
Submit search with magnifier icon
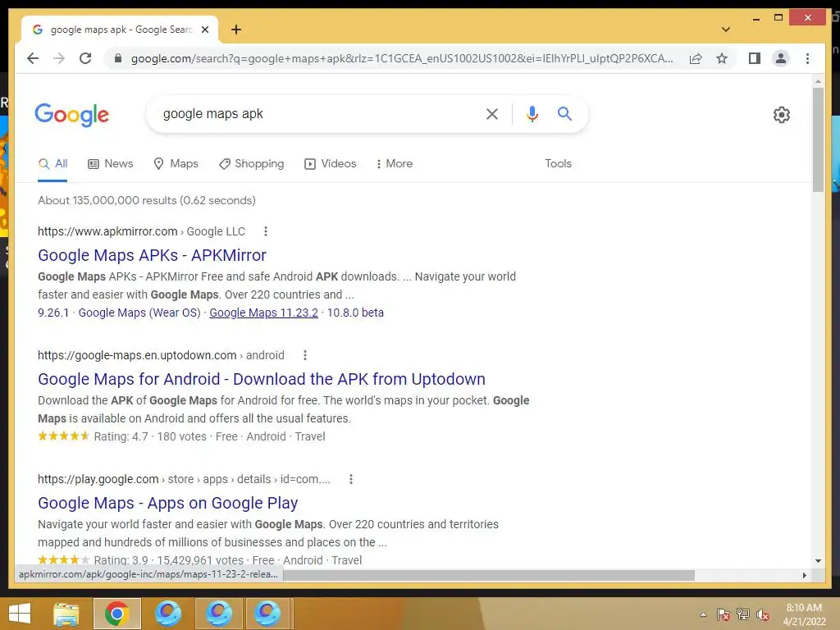(564, 113)
